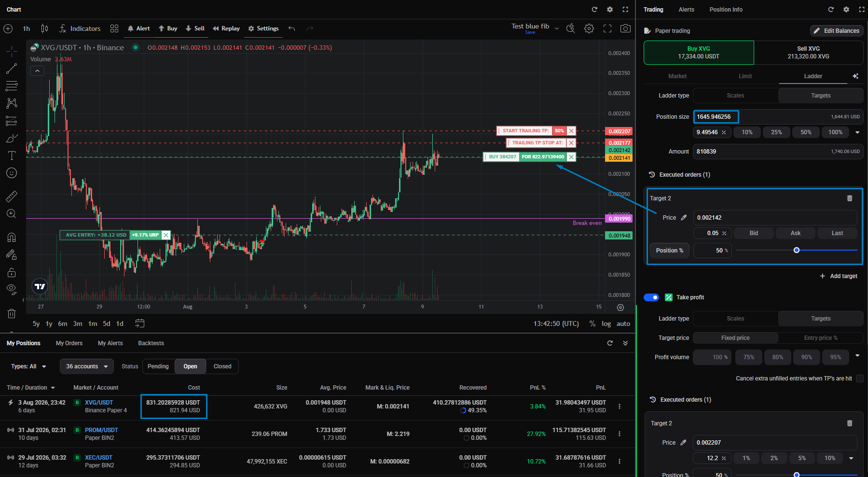Refresh the Trading panel

(x=831, y=10)
